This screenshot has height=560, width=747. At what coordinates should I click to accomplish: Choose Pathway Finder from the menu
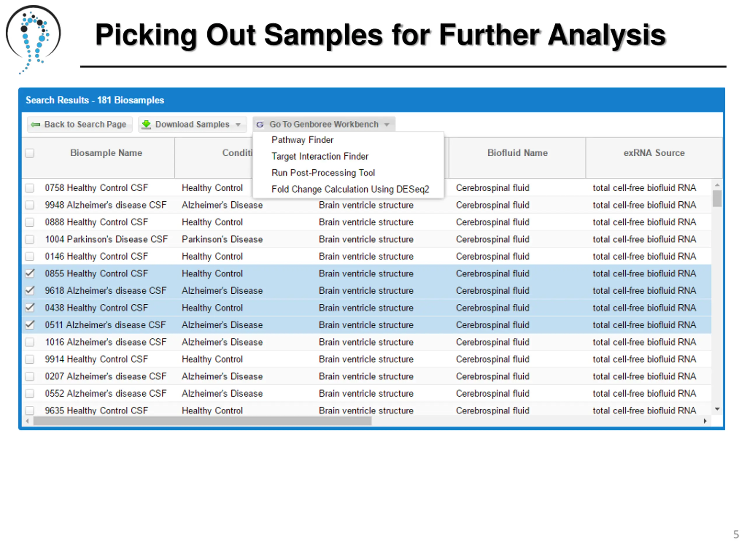coord(302,140)
